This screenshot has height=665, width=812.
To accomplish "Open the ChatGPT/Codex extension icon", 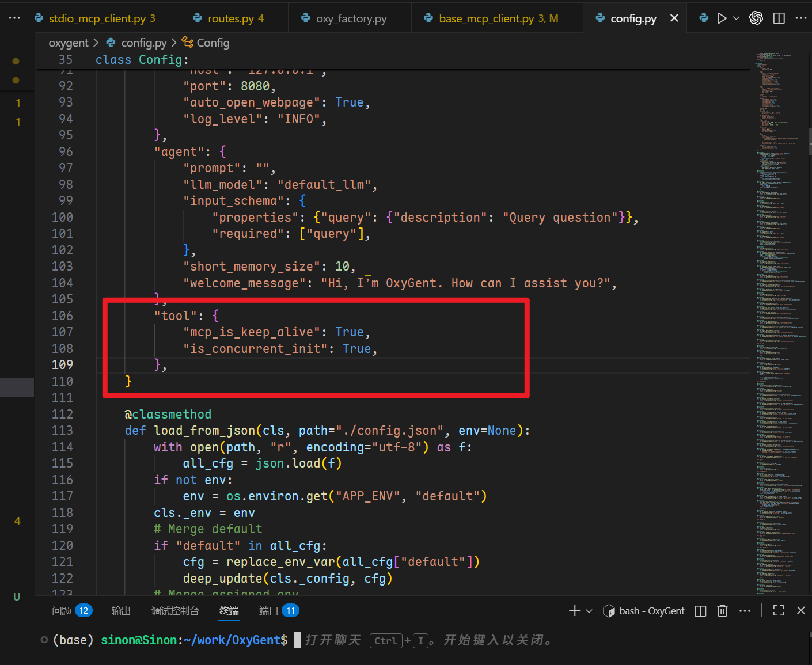I will point(756,18).
